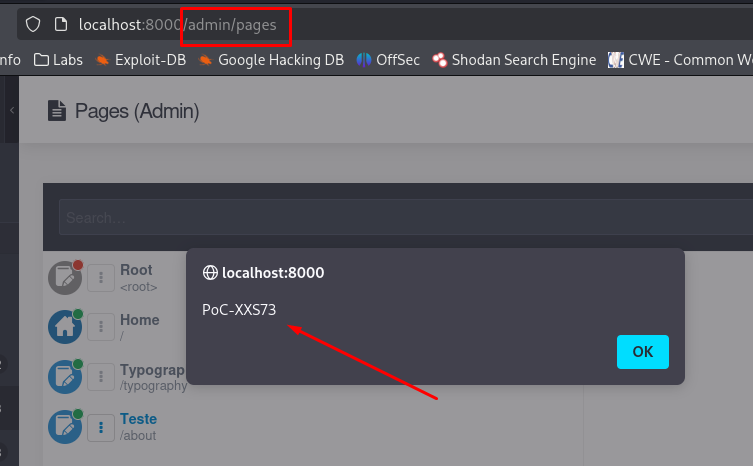Screen dimensions: 753x466
Task: Click the page info icon beside URL
Action: (60, 24)
